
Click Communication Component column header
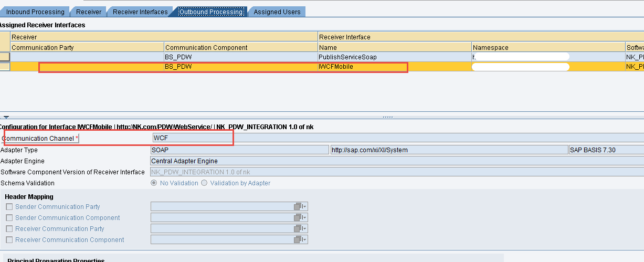click(x=206, y=47)
